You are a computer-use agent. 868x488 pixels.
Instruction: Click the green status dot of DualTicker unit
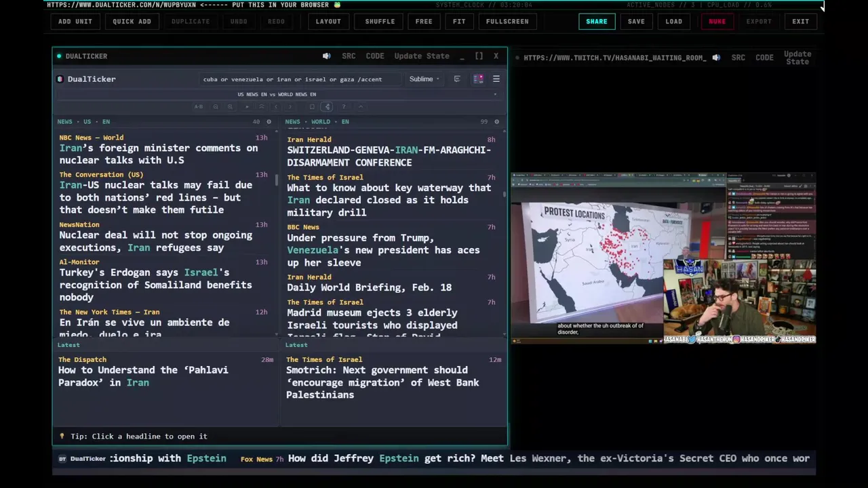[59, 56]
